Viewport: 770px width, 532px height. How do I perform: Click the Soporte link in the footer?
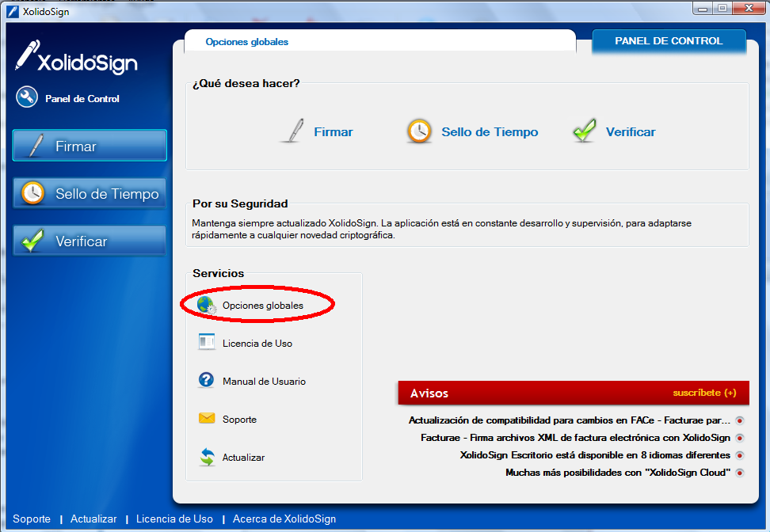(32, 519)
